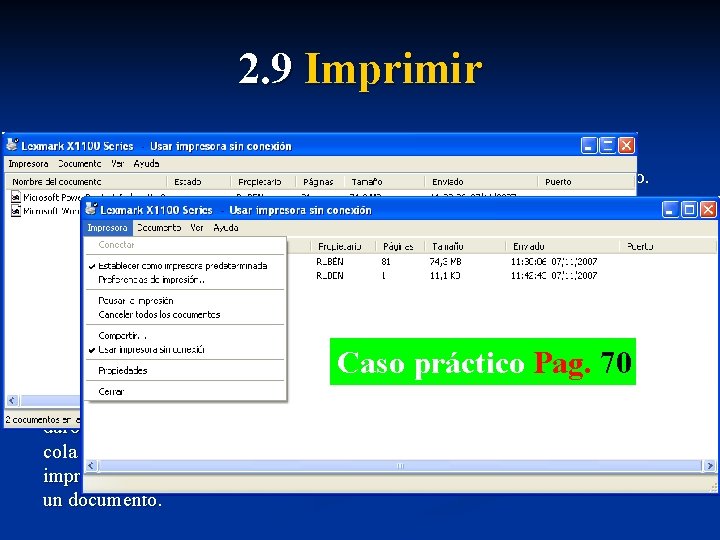Click Caso práctico Pag. 70 banner
Image resolution: width=720 pixels, height=540 pixels.
pyautogui.click(x=483, y=362)
